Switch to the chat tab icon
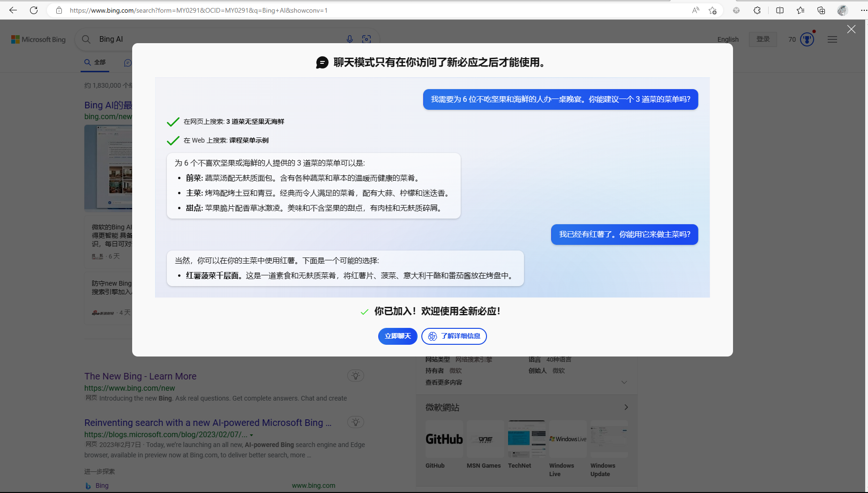This screenshot has width=868, height=493. pyautogui.click(x=127, y=63)
